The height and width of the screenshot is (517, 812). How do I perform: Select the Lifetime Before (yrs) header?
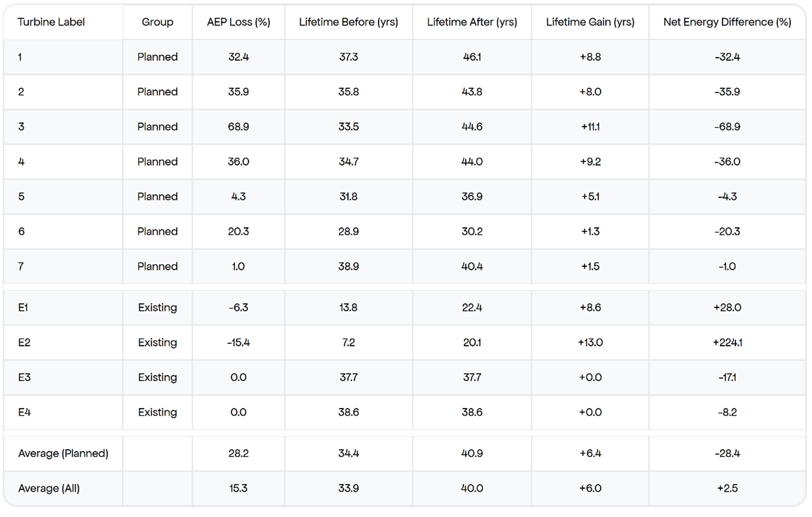coord(348,22)
